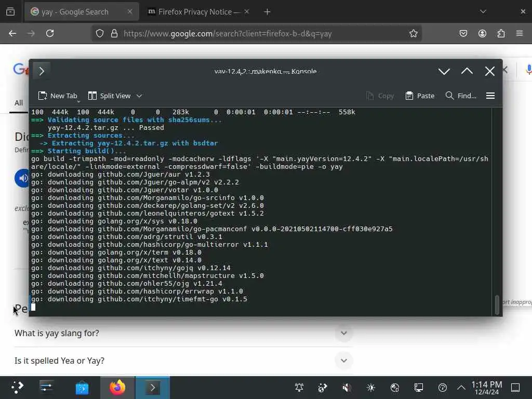532x399 pixels.
Task: Click the terminal cursor block
Action: click(33, 307)
